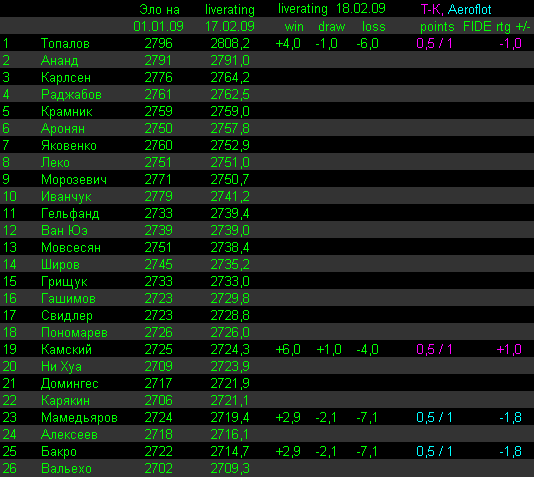534x477 pixels.
Task: Select the Ван Юэ player name
Action: click(64, 230)
